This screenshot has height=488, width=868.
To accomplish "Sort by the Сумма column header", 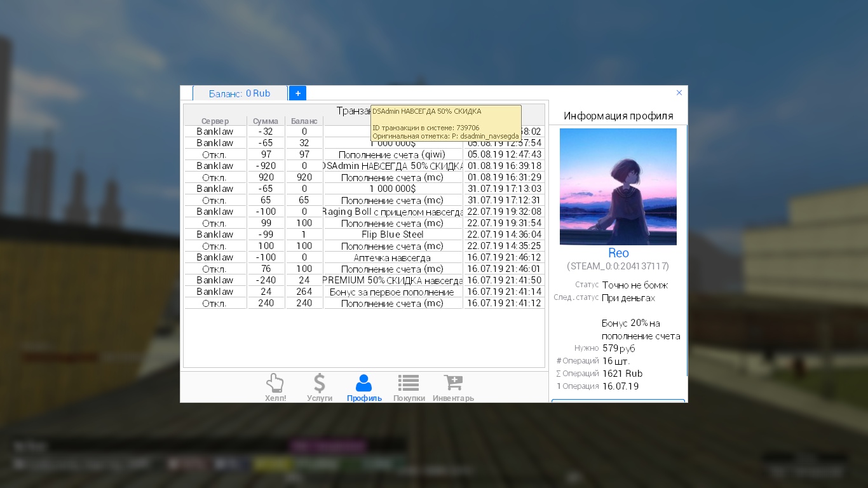I will pyautogui.click(x=266, y=121).
